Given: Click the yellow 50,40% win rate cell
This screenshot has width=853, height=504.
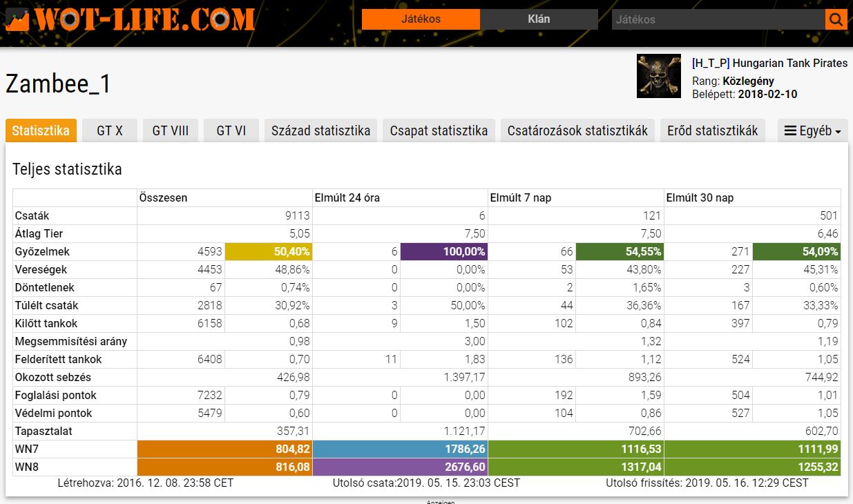Looking at the screenshot, I should click(269, 252).
